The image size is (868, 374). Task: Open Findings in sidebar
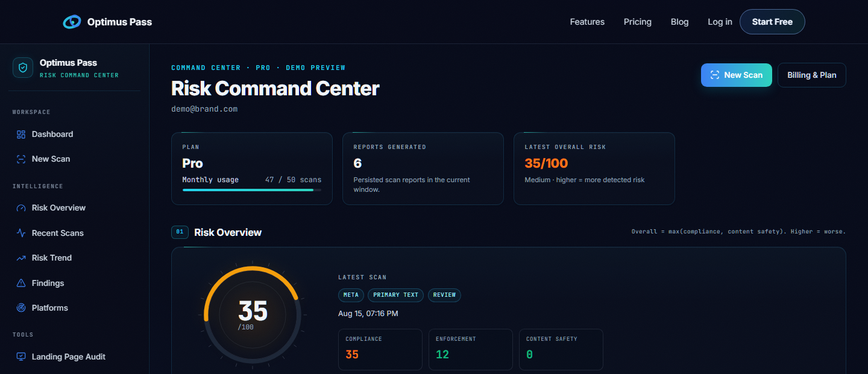point(75,283)
